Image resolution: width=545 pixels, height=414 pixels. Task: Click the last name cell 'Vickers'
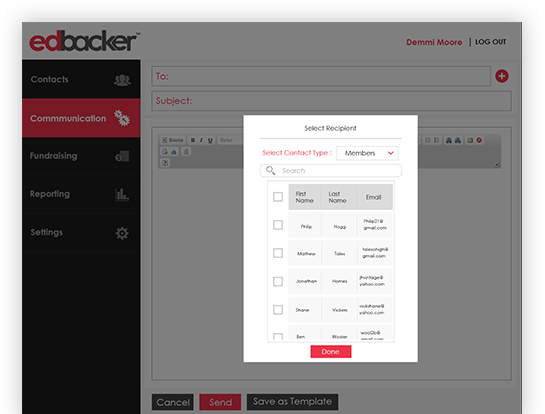(x=339, y=310)
